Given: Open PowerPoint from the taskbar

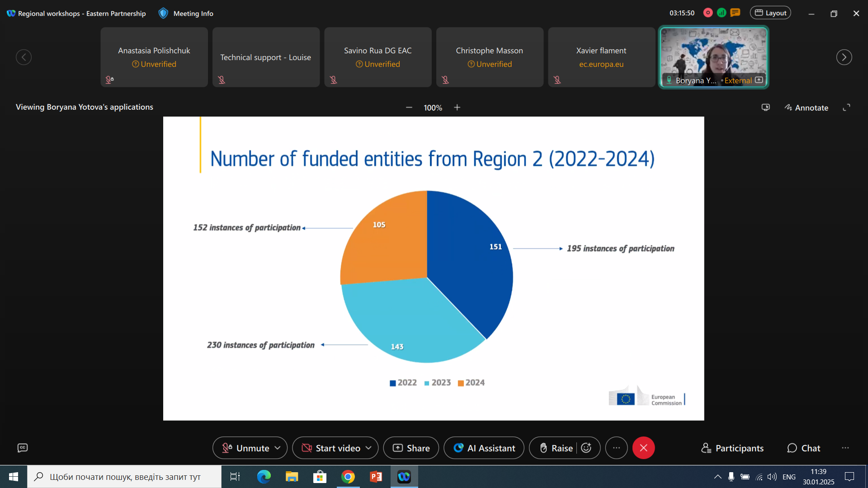Looking at the screenshot, I should click(376, 477).
